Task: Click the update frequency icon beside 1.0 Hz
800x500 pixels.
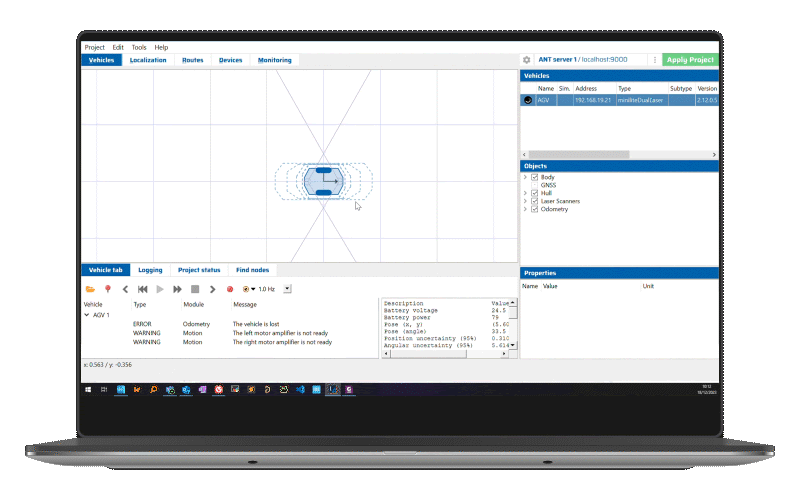Action: pos(246,289)
